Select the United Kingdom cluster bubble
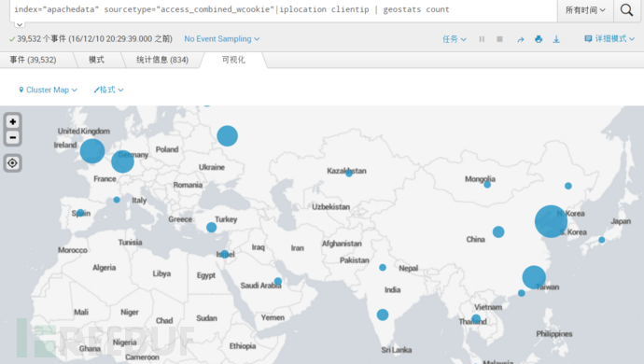The height and width of the screenshot is (364, 644). point(92,151)
